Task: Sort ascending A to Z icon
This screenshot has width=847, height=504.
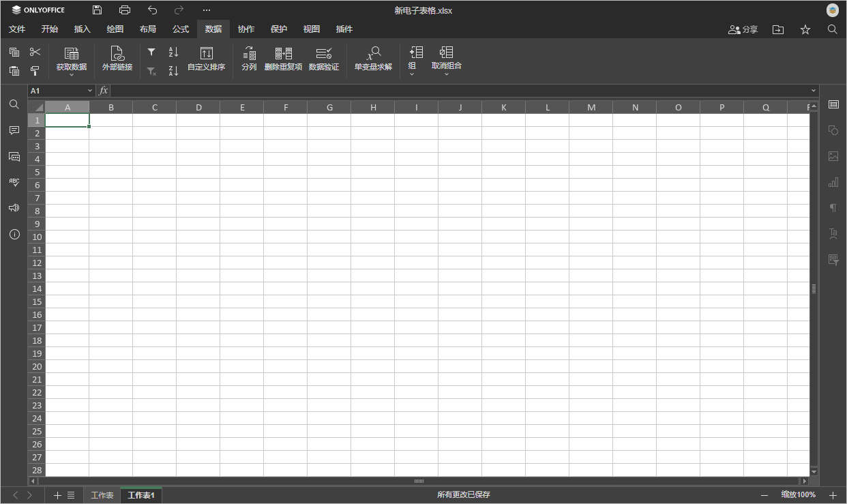Action: pos(173,52)
